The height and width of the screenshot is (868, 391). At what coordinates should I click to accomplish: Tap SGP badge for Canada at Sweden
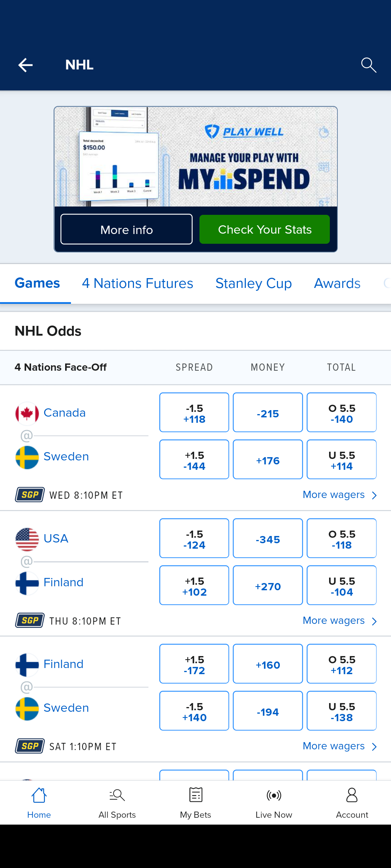click(30, 495)
